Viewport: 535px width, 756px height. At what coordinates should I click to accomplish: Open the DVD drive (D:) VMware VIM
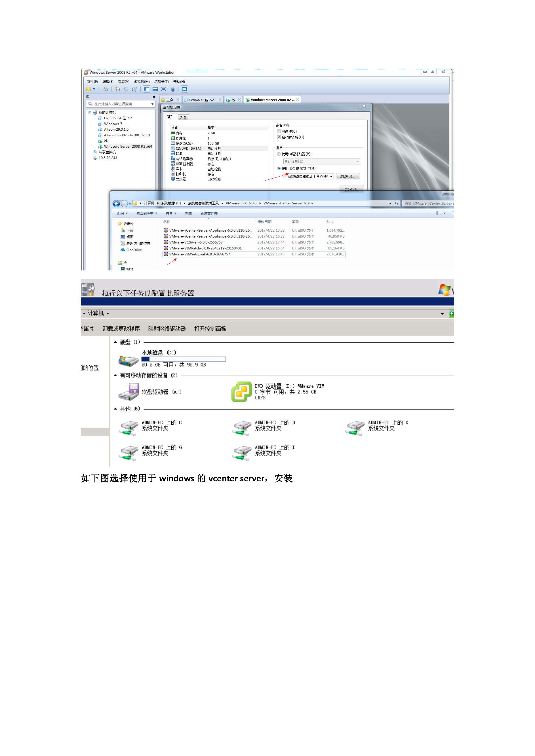pos(278,392)
